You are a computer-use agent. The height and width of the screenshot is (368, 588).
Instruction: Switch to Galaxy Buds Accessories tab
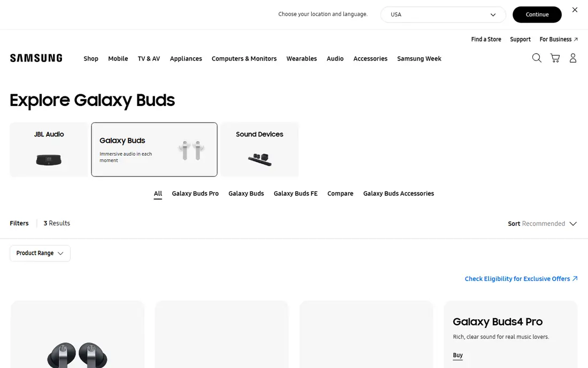[398, 194]
